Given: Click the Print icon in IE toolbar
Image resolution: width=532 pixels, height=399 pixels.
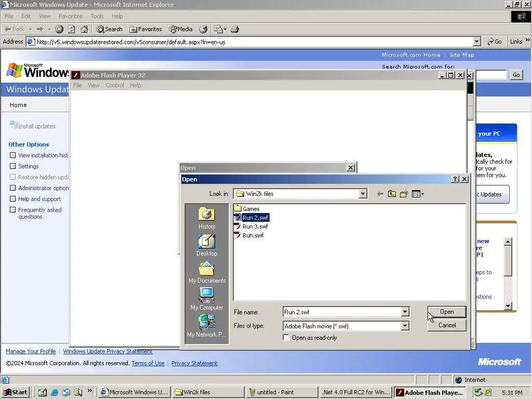Looking at the screenshot, I should coord(235,29).
